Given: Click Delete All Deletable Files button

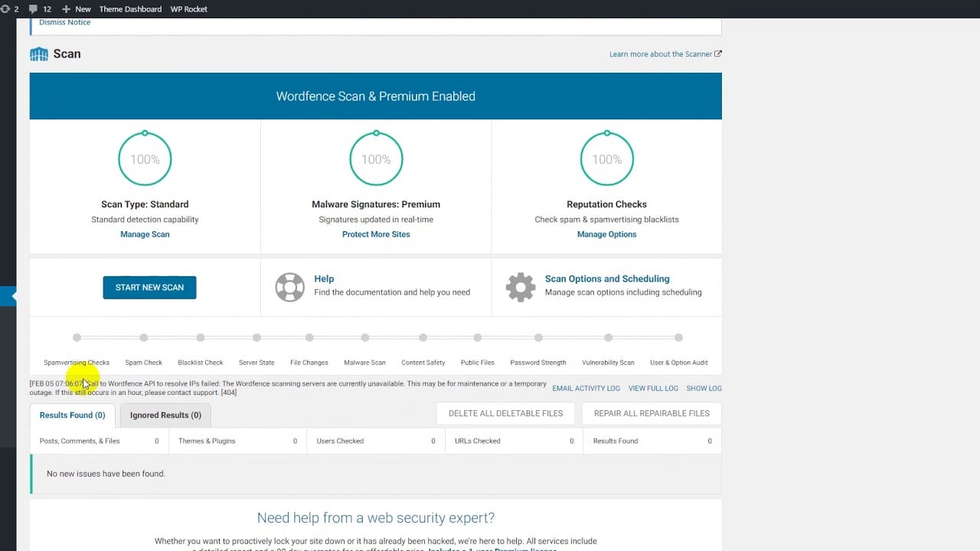Looking at the screenshot, I should (x=506, y=413).
